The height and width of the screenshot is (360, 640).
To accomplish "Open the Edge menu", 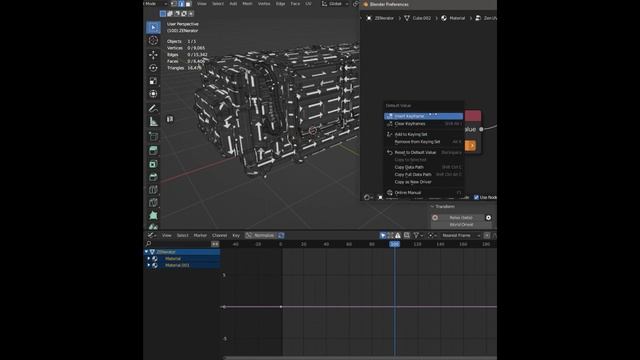I will (x=280, y=4).
